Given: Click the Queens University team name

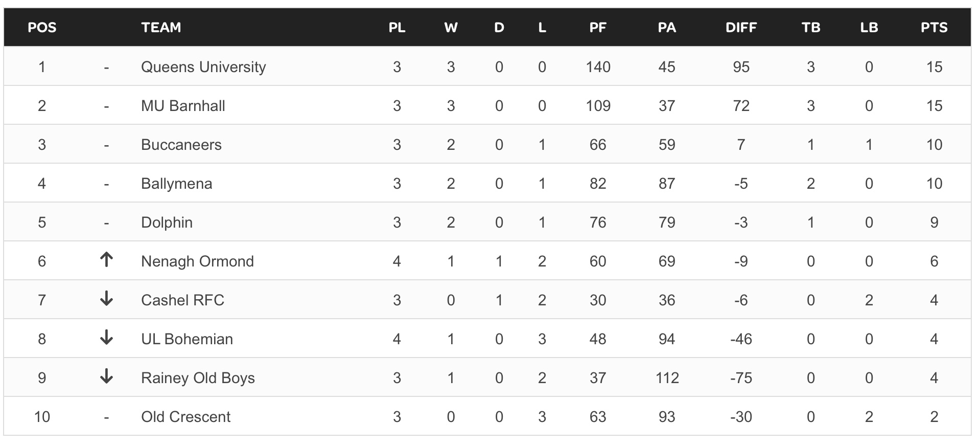Looking at the screenshot, I should tap(203, 67).
